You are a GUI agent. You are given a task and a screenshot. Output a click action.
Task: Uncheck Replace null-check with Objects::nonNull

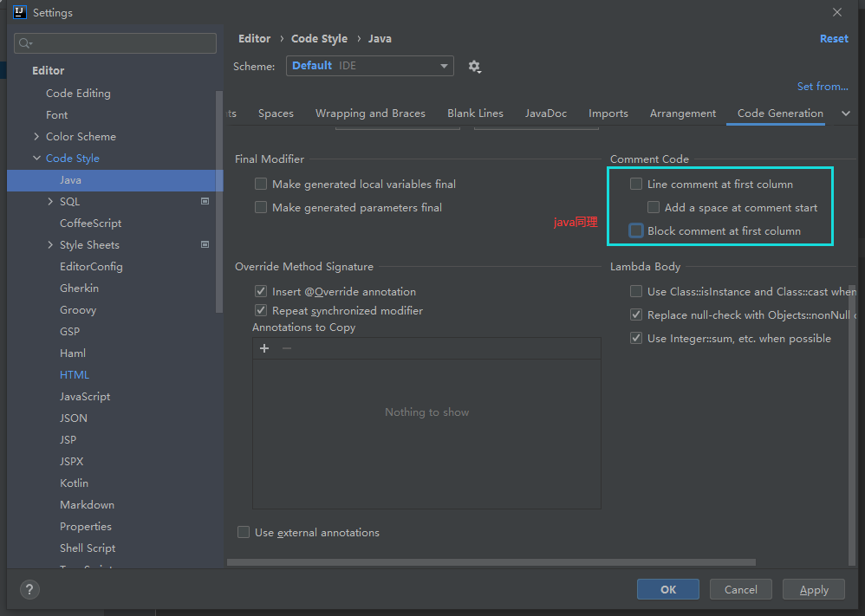636,314
